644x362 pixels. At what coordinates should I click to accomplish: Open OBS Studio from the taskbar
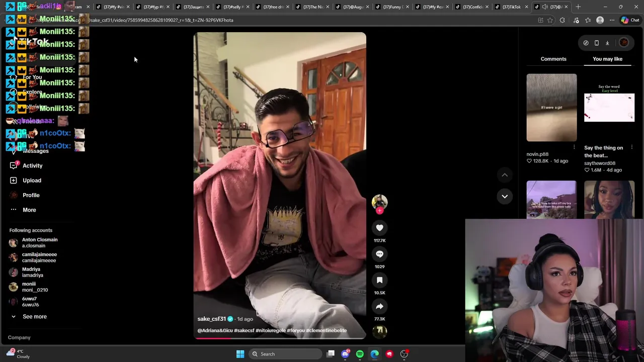click(404, 354)
